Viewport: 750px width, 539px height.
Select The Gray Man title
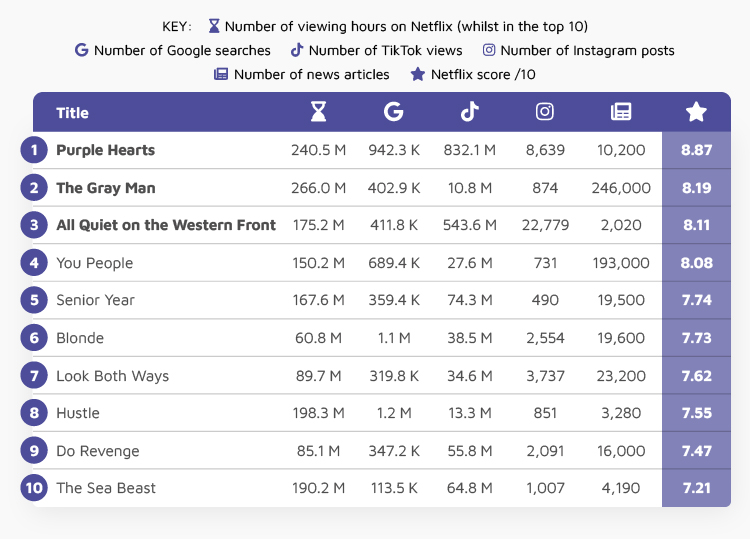(x=106, y=188)
